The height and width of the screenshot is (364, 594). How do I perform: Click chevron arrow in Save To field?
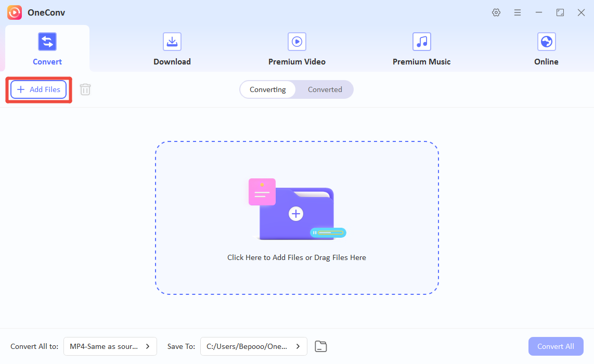[298, 346]
